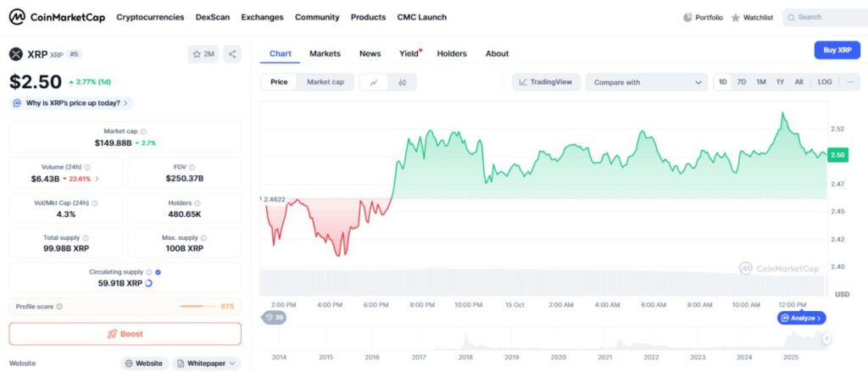Open TradingView chart
The height and width of the screenshot is (372, 868).
pyautogui.click(x=546, y=82)
